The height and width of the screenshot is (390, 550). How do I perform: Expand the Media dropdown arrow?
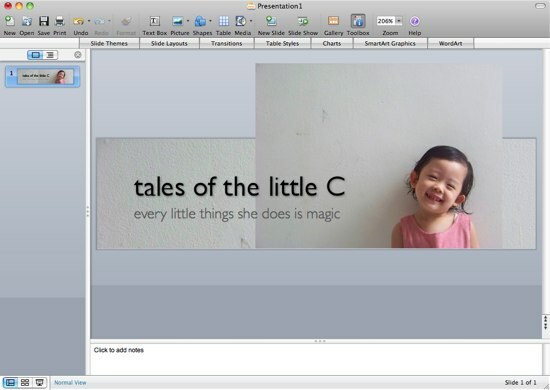(x=251, y=21)
